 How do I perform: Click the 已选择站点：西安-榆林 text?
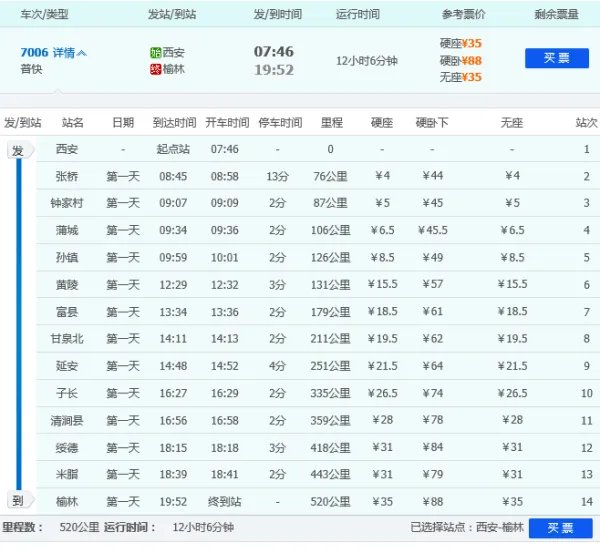467,527
